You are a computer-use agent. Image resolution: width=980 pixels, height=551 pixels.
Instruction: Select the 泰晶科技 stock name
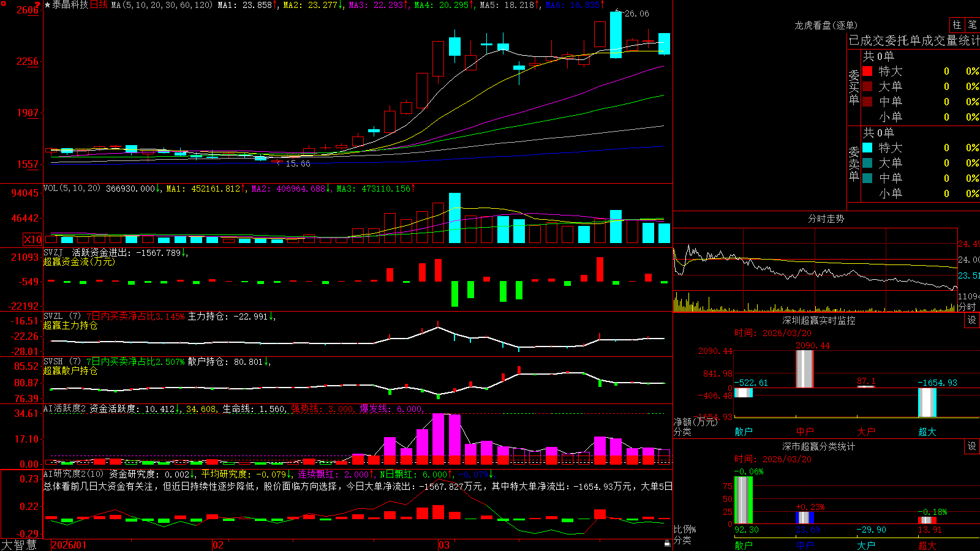(70, 5)
